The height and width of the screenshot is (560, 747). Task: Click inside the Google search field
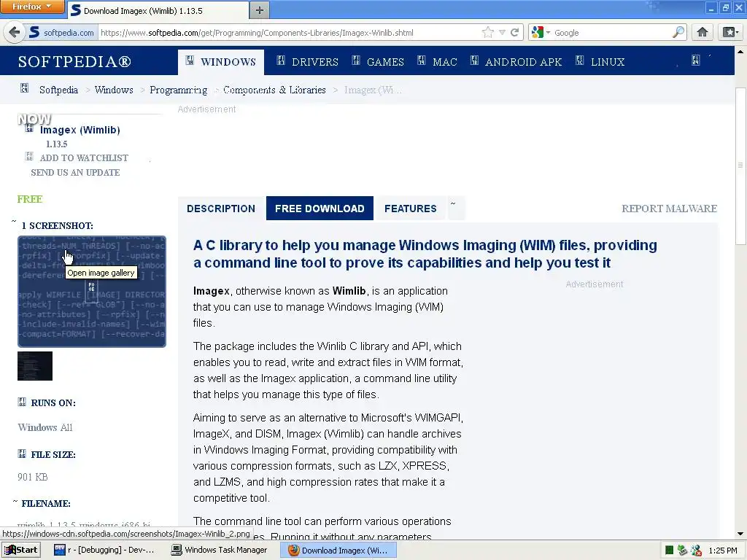pos(612,32)
